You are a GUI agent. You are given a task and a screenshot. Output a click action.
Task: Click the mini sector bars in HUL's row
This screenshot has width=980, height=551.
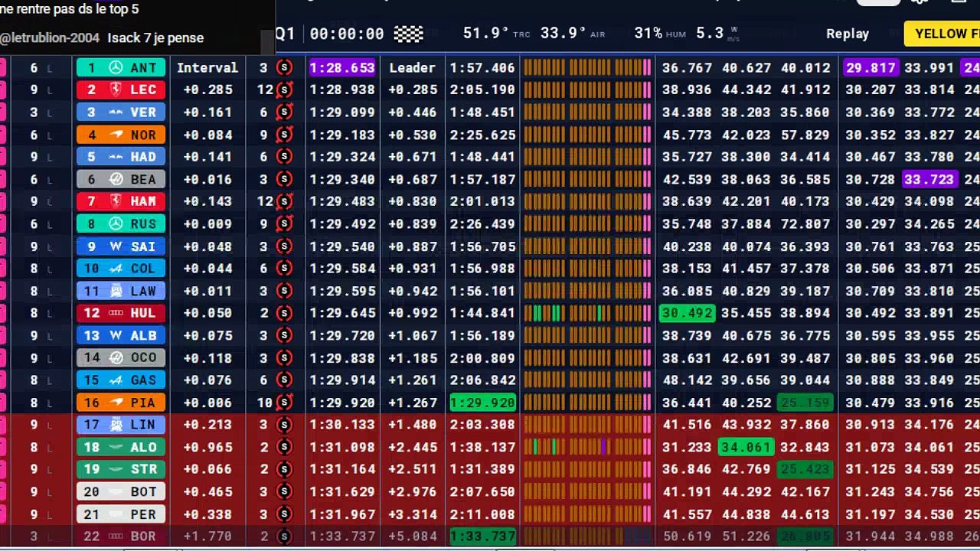pyautogui.click(x=587, y=314)
